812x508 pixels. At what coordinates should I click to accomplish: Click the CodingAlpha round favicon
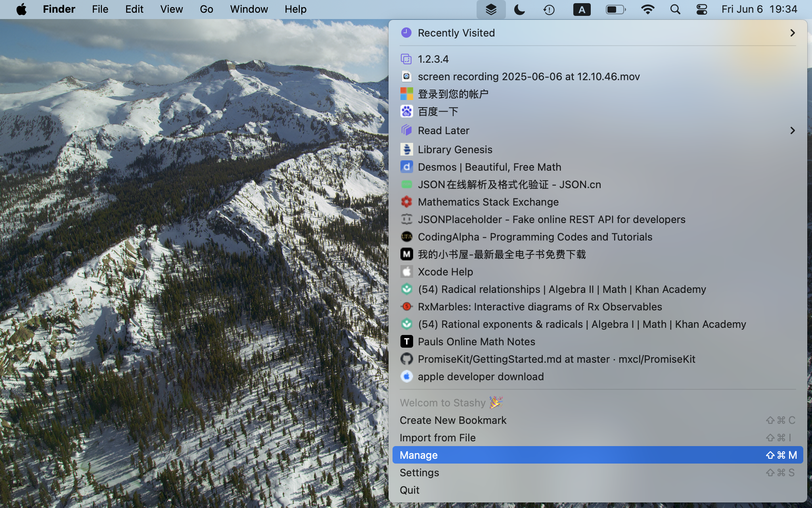pyautogui.click(x=406, y=237)
